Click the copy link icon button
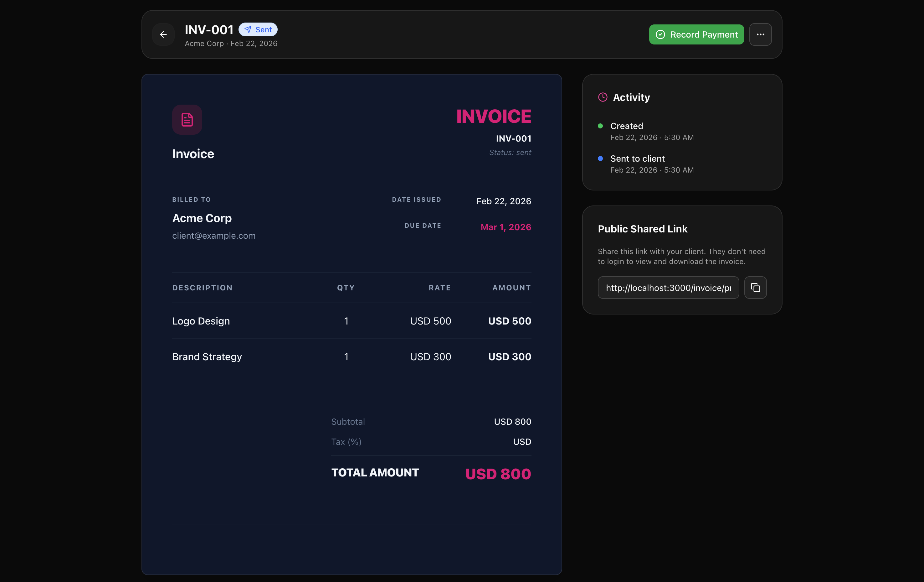The height and width of the screenshot is (582, 924). [755, 288]
